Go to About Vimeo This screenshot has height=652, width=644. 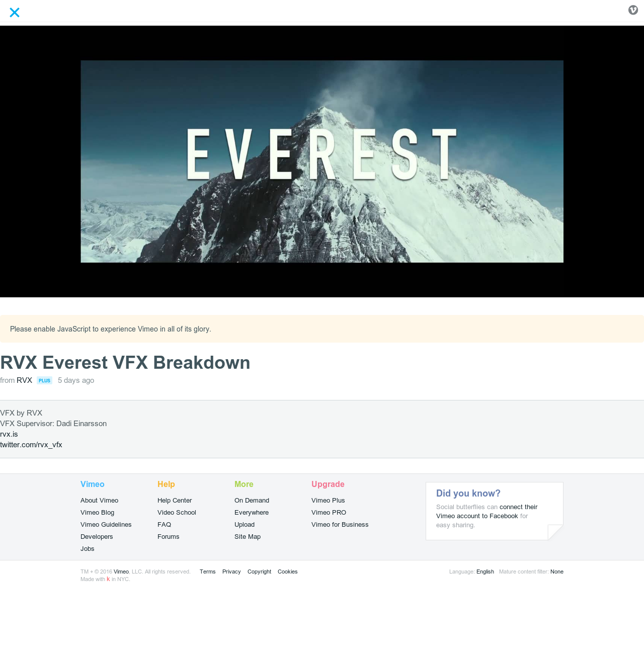pos(99,501)
